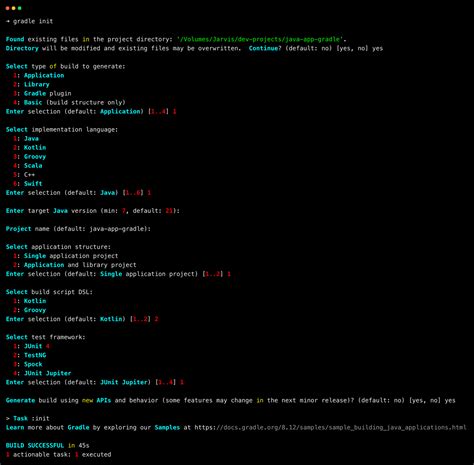The height and width of the screenshot is (465, 474).
Task: Click the 'Enter target Java version' prompt
Action: pyautogui.click(x=93, y=211)
